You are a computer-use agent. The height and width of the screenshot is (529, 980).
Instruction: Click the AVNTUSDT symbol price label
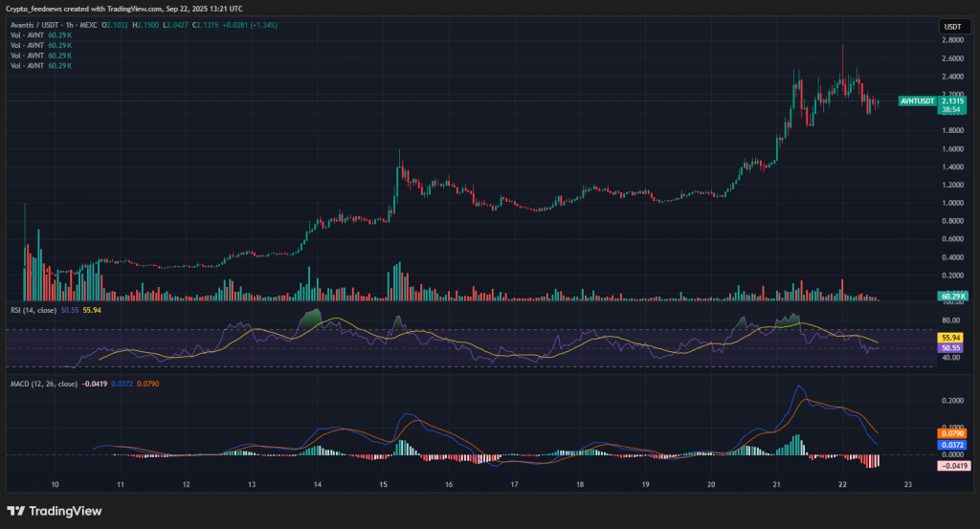pyautogui.click(x=918, y=100)
